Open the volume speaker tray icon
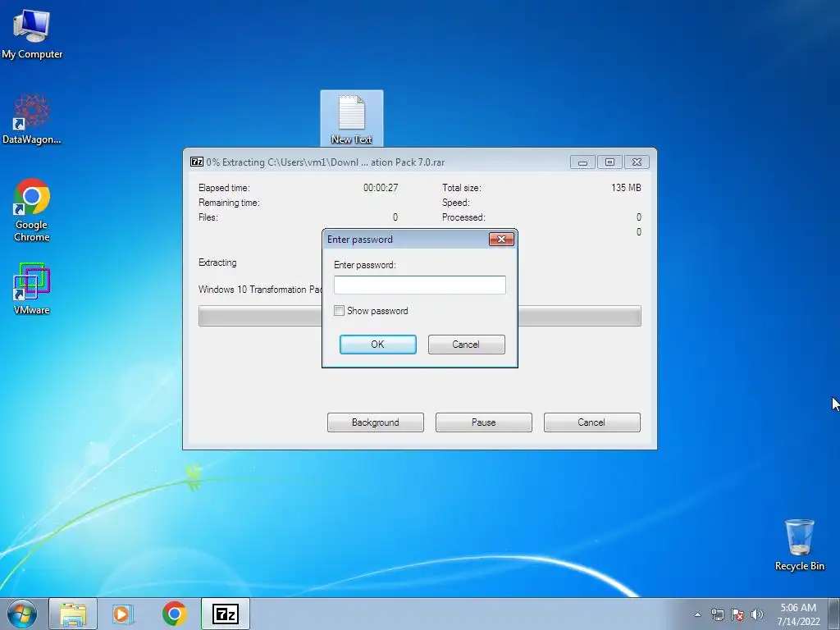Viewport: 840px width, 630px height. (757, 614)
